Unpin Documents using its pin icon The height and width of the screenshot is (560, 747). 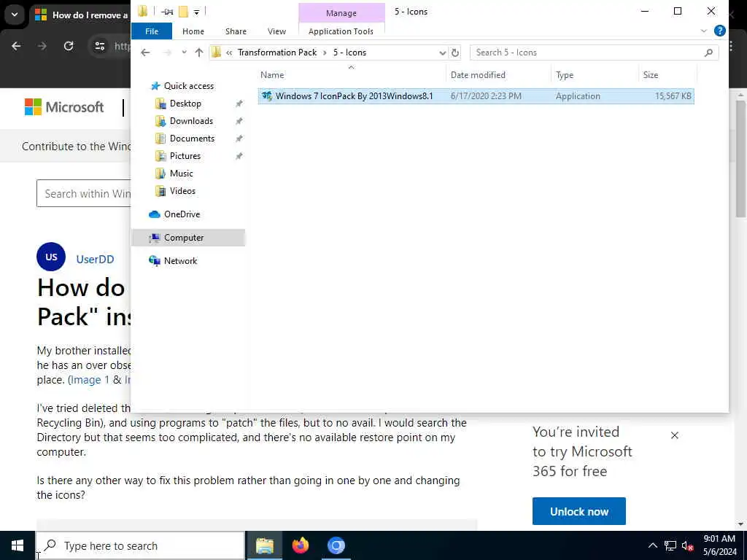239,139
